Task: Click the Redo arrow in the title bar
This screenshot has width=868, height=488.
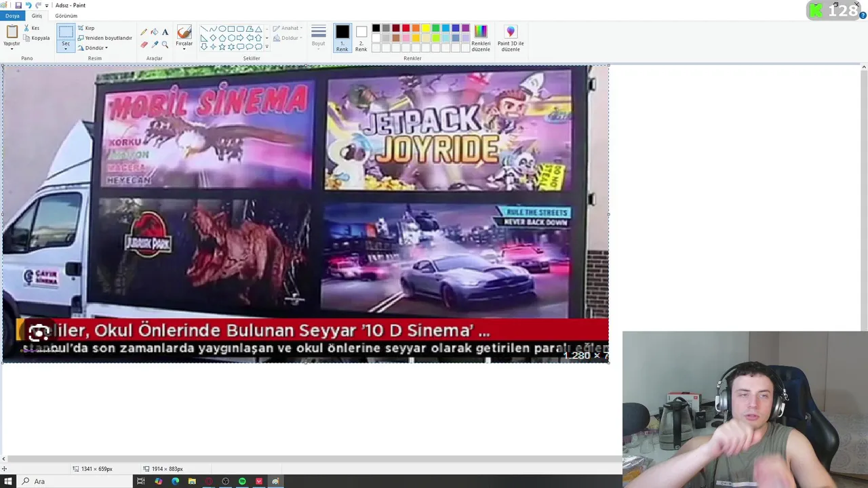Action: click(x=38, y=5)
